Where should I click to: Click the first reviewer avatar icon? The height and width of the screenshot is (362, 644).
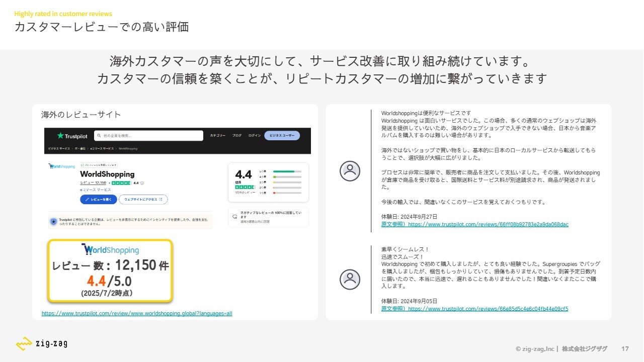350,171
